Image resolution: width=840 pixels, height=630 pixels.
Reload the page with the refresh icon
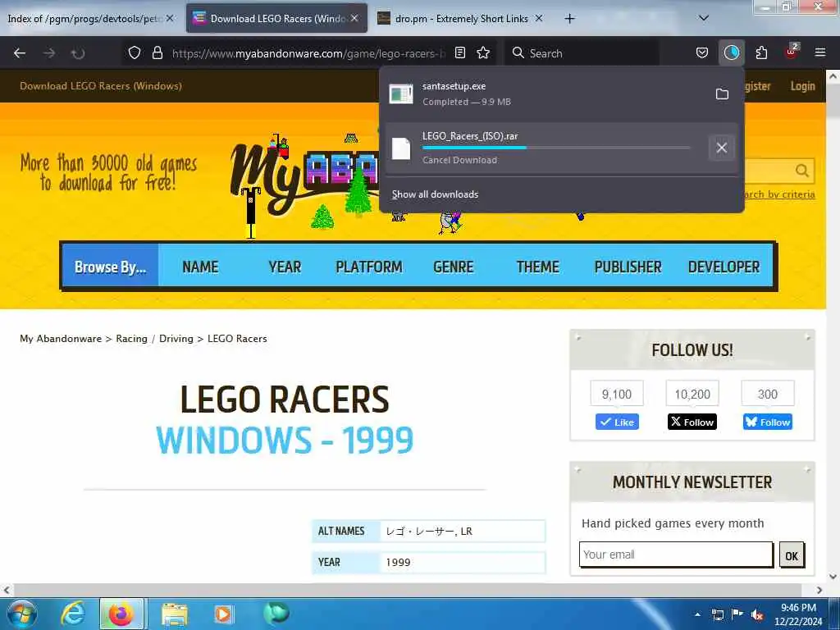[x=78, y=53]
